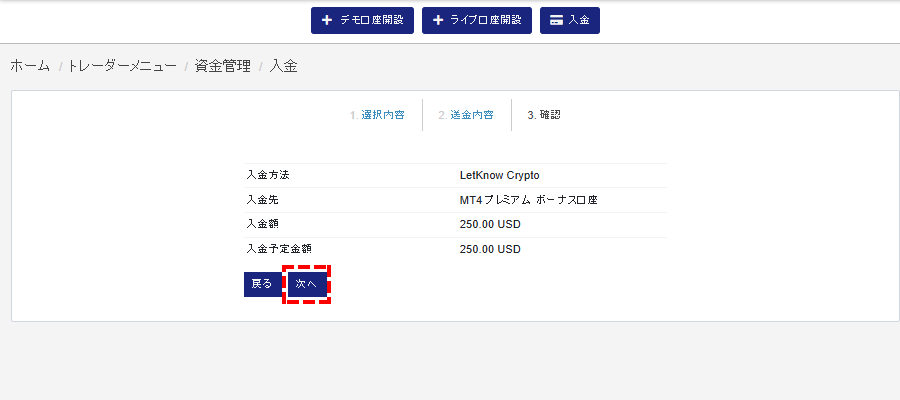Screen dimensions: 900x400
Task: Click 入金 breadcrumb entry
Action: click(x=284, y=67)
